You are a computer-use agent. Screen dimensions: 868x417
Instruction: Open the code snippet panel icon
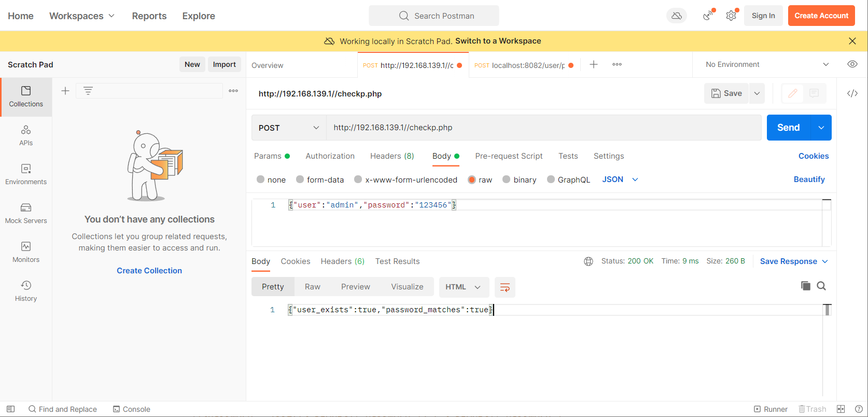click(852, 93)
